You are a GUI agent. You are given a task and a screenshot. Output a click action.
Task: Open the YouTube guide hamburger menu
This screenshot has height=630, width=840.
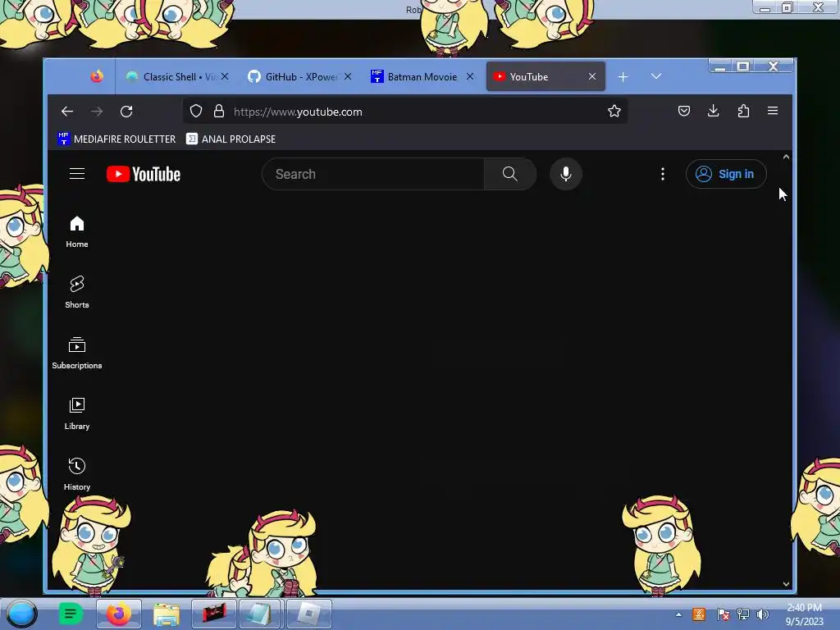[x=77, y=174]
